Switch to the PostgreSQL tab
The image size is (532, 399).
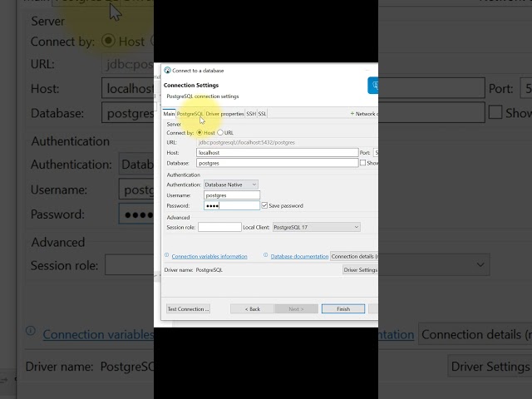(x=190, y=114)
